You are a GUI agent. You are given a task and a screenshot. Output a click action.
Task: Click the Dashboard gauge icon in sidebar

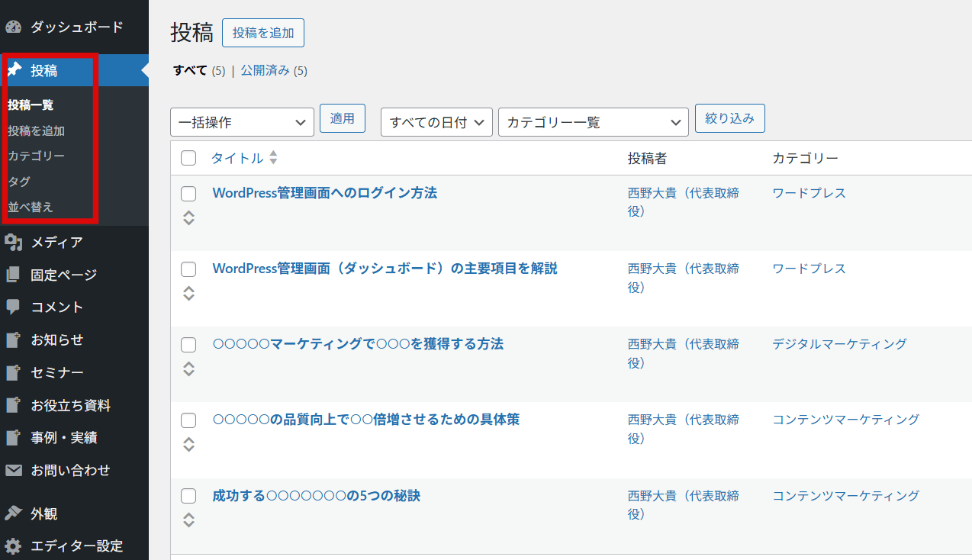14,27
